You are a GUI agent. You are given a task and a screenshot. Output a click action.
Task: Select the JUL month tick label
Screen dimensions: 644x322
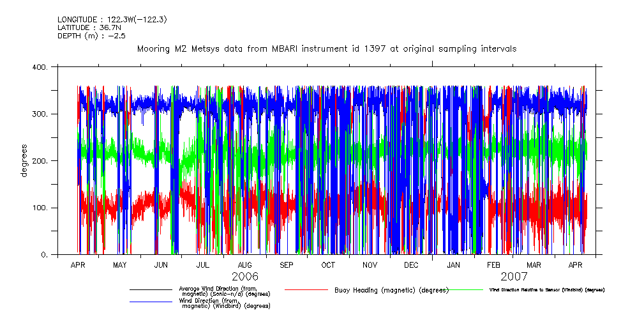point(202,264)
